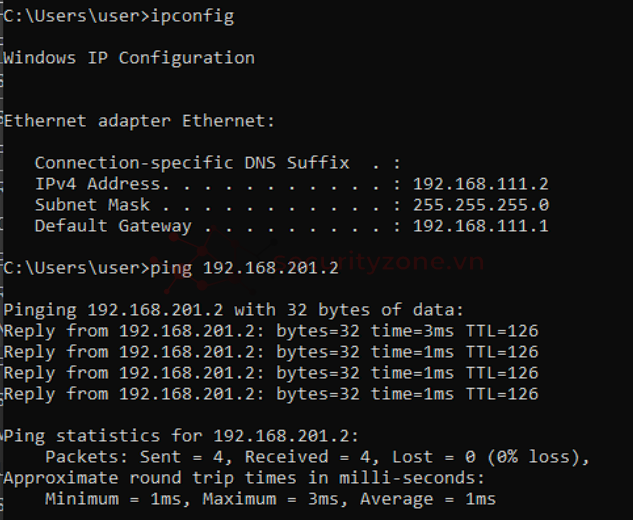Click the ping 192.168.201.2 command

tap(244, 268)
